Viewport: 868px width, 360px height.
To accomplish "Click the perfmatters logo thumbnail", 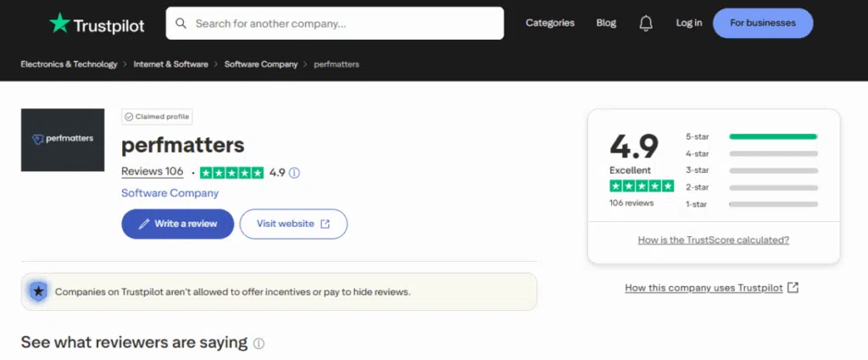I will click(63, 140).
